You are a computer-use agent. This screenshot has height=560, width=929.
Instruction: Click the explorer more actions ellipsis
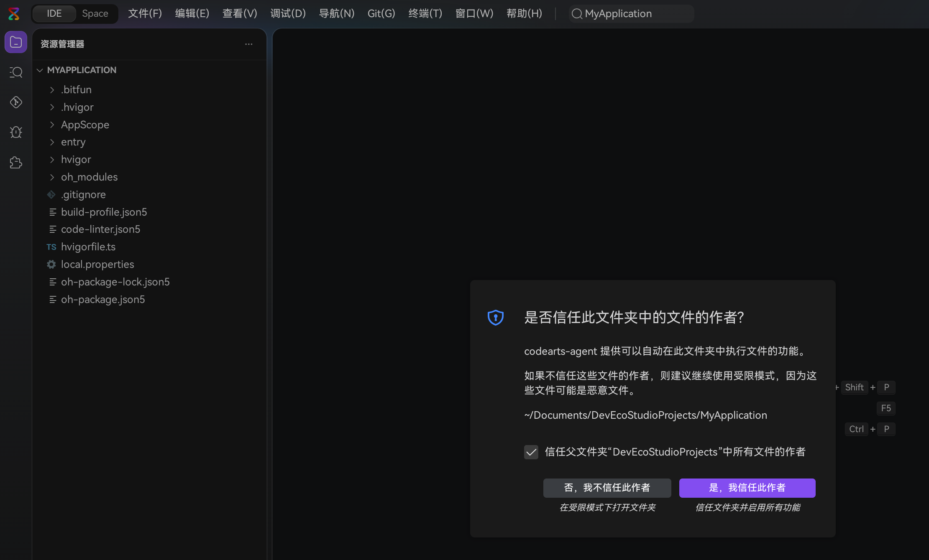click(249, 44)
